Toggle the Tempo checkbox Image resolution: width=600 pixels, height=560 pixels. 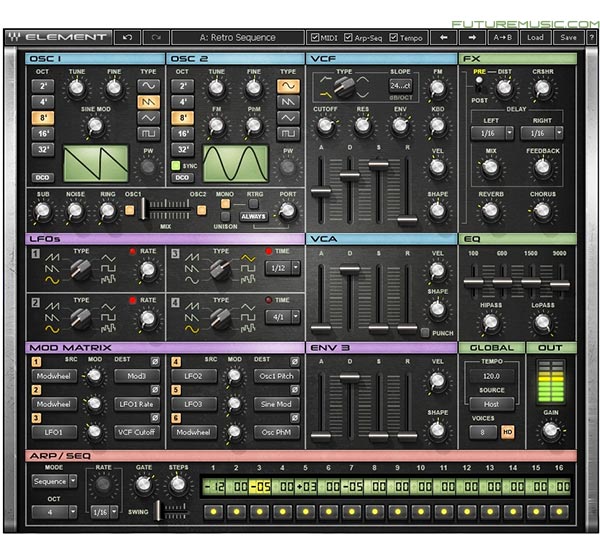[393, 38]
